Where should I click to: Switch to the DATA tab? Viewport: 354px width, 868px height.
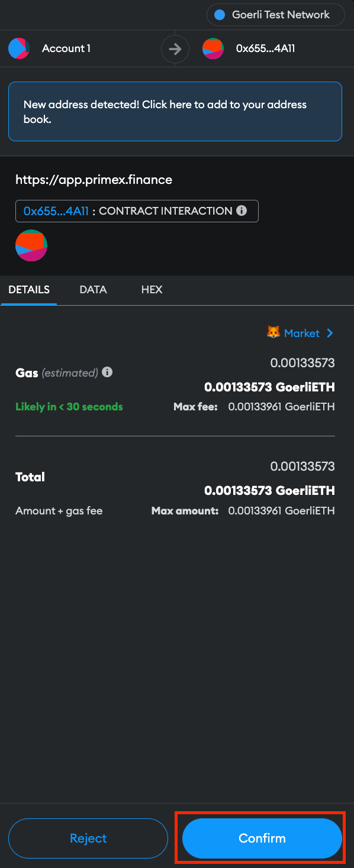pos(93,290)
